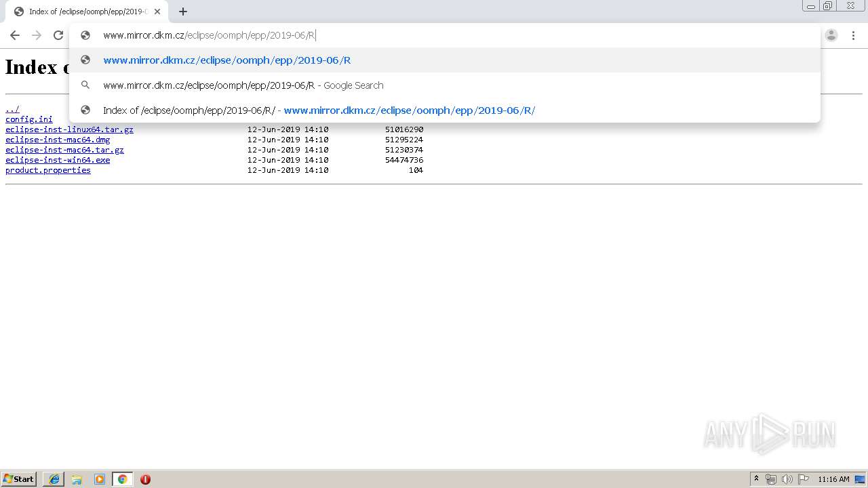Open the product.properties link

click(48, 170)
